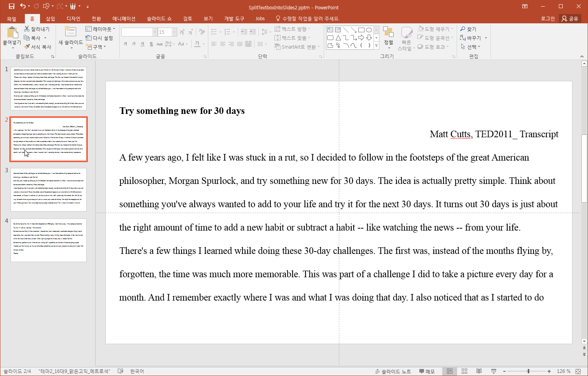Save the presentation with the floppy disk icon
The height and width of the screenshot is (376, 588).
(x=12, y=6)
